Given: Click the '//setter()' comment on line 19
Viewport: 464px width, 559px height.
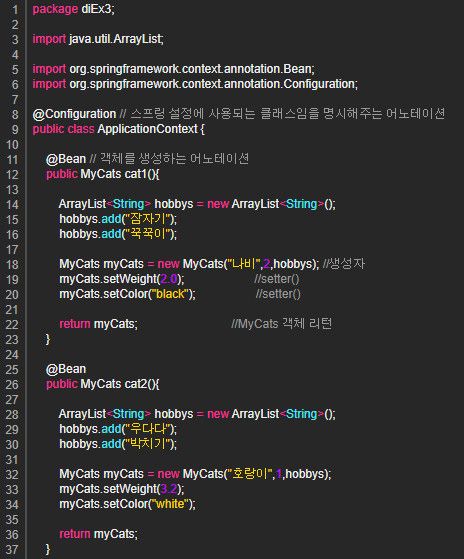Looking at the screenshot, I should 277,279.
